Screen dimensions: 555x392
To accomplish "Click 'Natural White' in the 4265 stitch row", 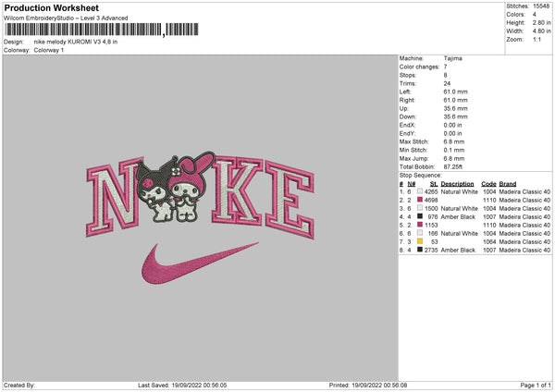I will [x=459, y=191].
